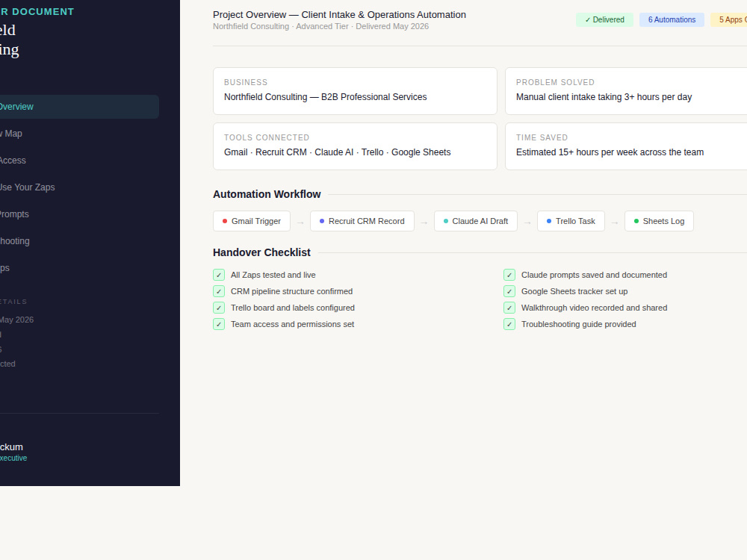Click the green dot on Sheets Log
The image size is (747, 560).
coord(636,221)
